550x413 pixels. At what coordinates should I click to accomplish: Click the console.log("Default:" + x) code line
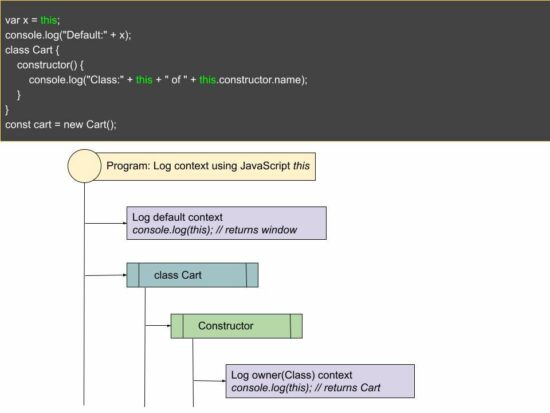coord(68,35)
